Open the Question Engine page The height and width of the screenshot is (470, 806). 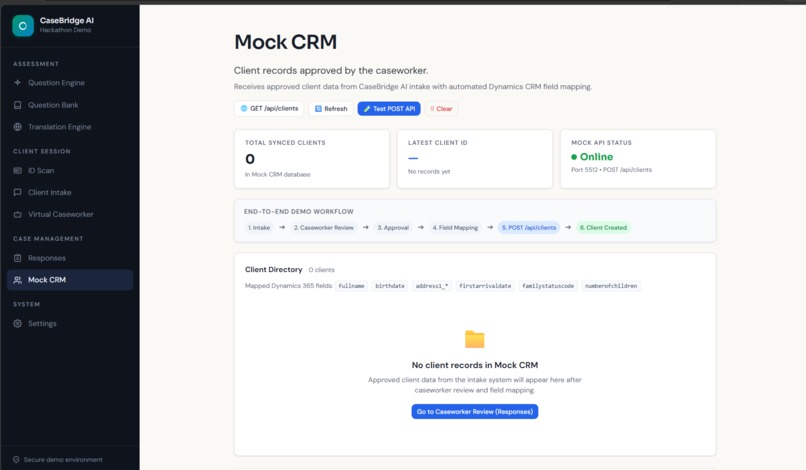[70, 83]
